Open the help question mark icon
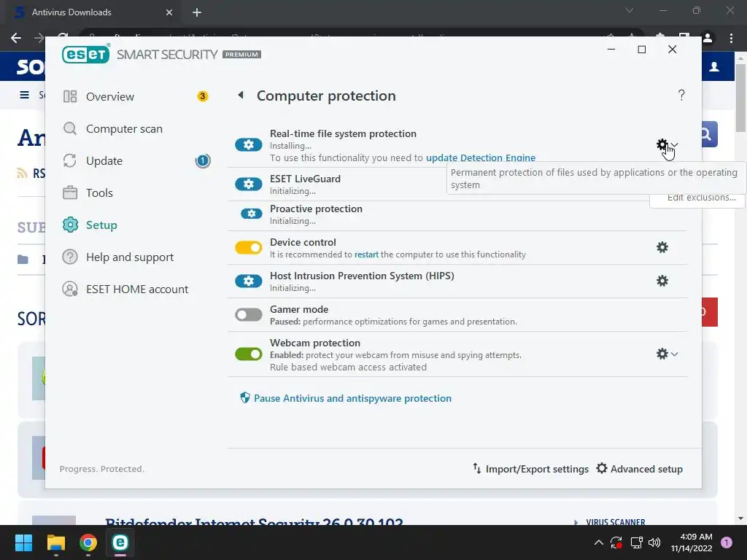The height and width of the screenshot is (560, 747). (681, 96)
